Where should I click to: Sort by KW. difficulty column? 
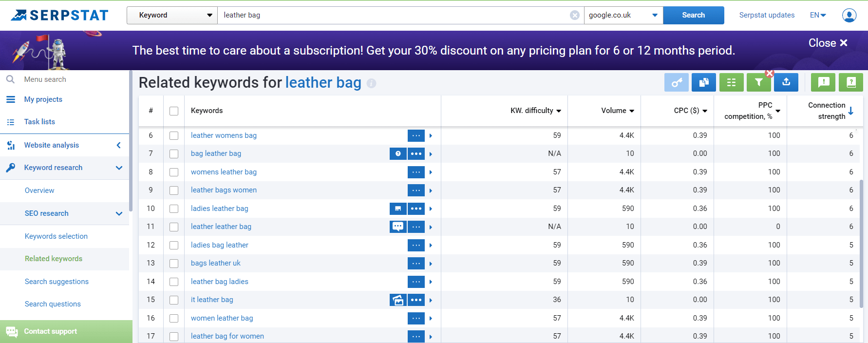[x=536, y=111]
